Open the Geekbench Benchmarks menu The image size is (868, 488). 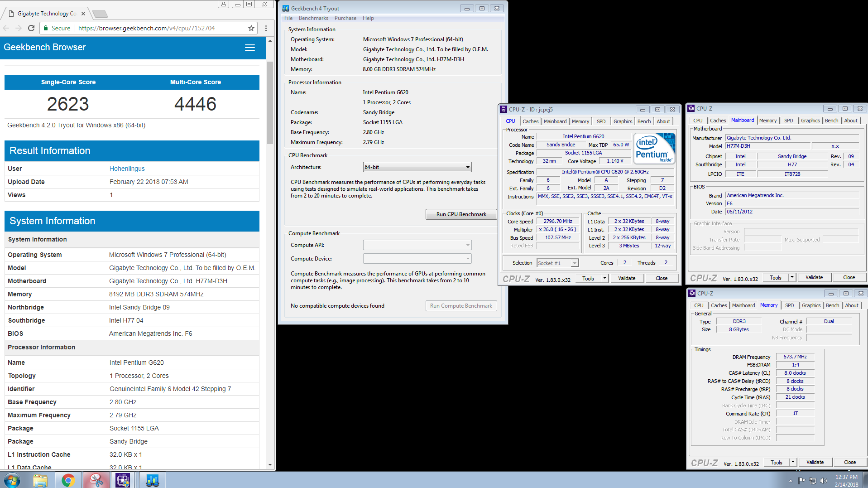point(313,18)
